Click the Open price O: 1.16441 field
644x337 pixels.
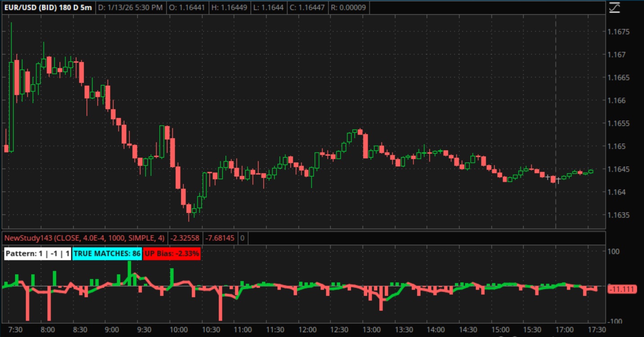186,8
